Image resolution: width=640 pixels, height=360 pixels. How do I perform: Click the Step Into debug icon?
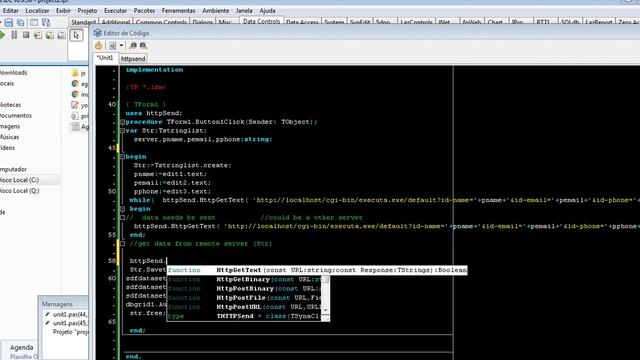(38, 36)
